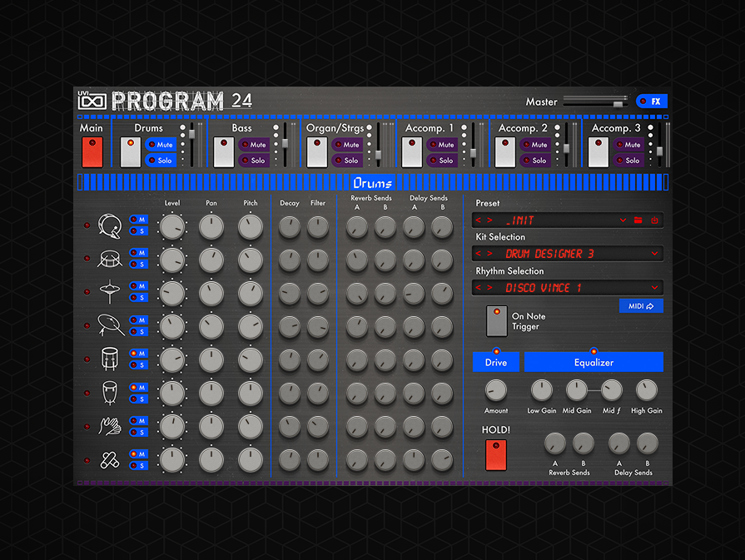
Task: Select the kick drum icon
Action: coord(110,225)
